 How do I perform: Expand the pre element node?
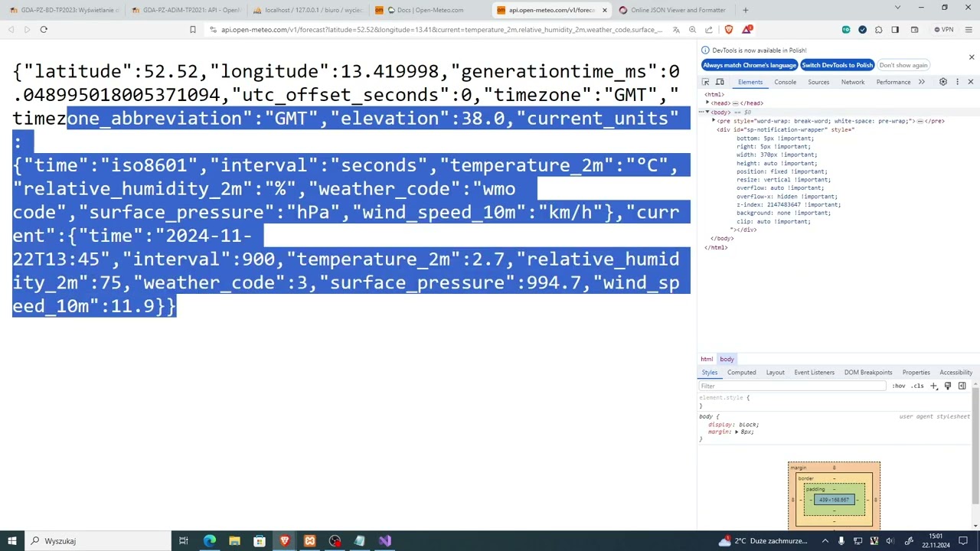[714, 121]
